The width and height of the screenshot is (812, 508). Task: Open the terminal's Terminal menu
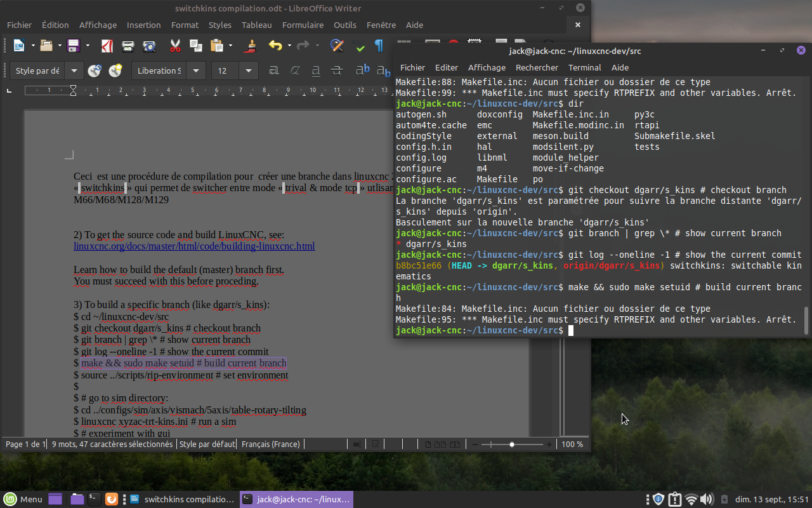click(584, 67)
